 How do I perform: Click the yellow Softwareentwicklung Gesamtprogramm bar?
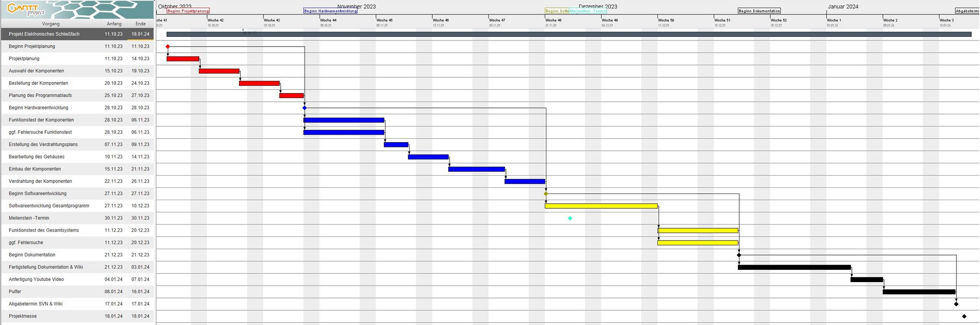pyautogui.click(x=601, y=206)
